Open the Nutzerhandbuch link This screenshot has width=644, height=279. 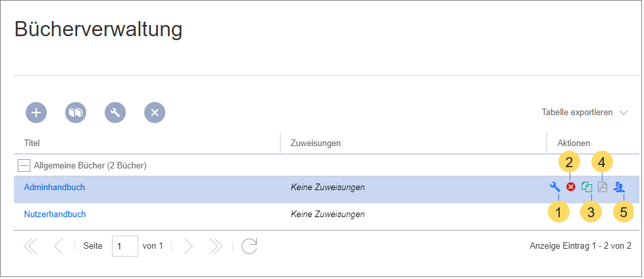(55, 214)
